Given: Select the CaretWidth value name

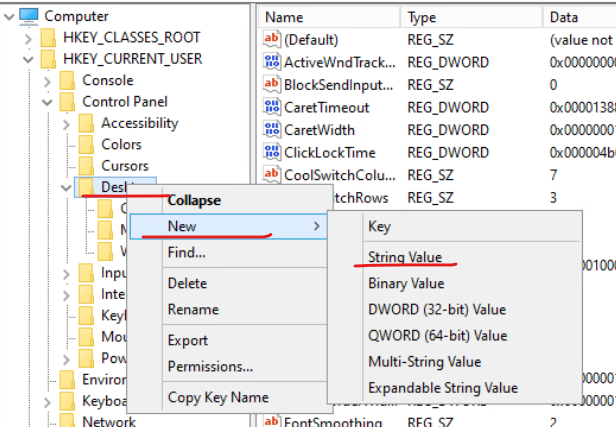Looking at the screenshot, I should tap(319, 130).
